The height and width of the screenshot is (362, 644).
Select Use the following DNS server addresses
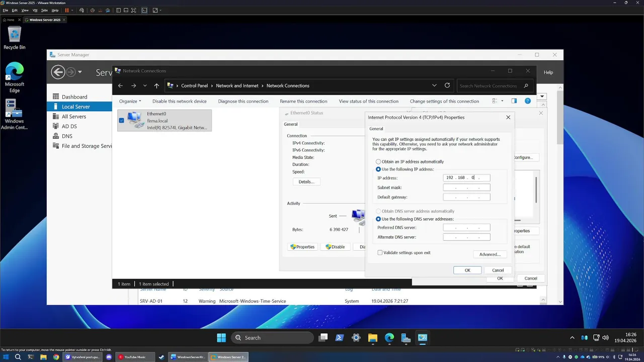tap(378, 219)
